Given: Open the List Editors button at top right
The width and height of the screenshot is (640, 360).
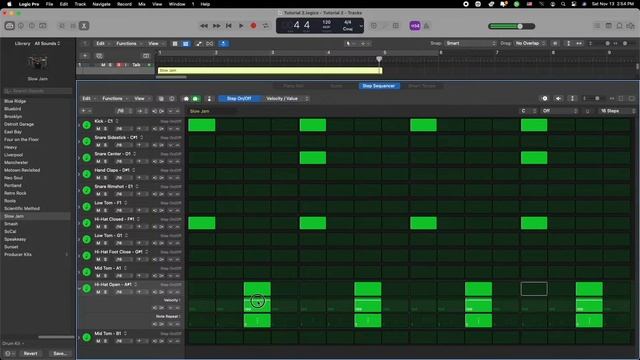Looking at the screenshot, I should click(597, 26).
